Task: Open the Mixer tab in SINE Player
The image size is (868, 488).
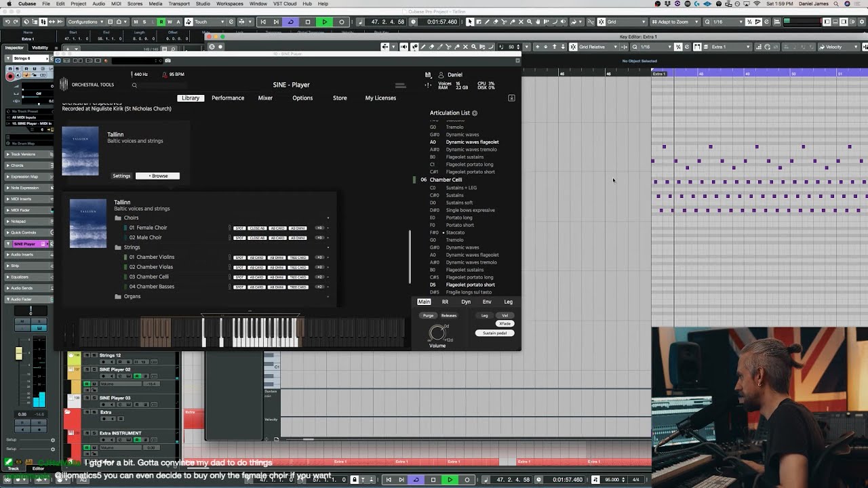Action: click(265, 98)
